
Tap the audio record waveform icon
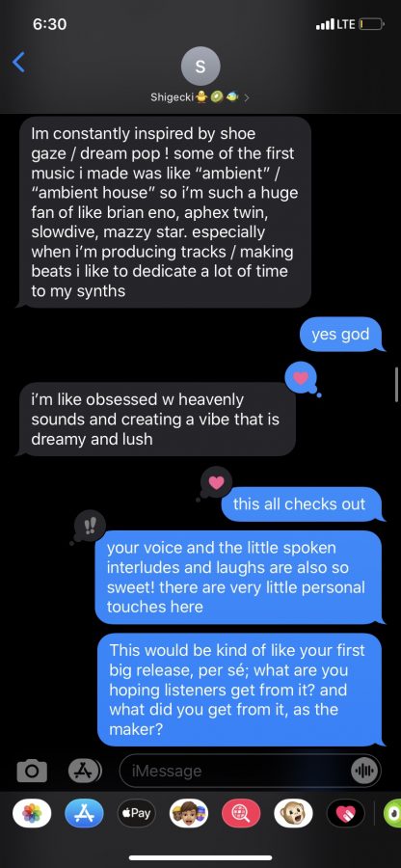click(364, 771)
